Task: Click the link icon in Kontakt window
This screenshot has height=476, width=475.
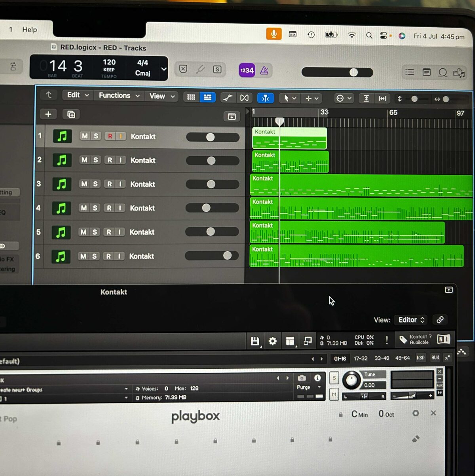Action: click(x=440, y=320)
